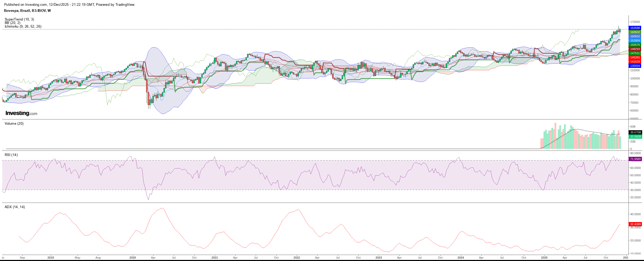Viewport: 644px width, 261px height.
Task: Select the RSI (14) pane label
Action: (11, 155)
